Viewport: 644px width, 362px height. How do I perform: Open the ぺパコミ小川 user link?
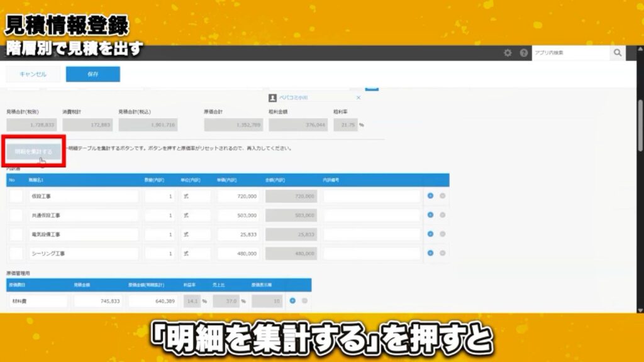[293, 97]
